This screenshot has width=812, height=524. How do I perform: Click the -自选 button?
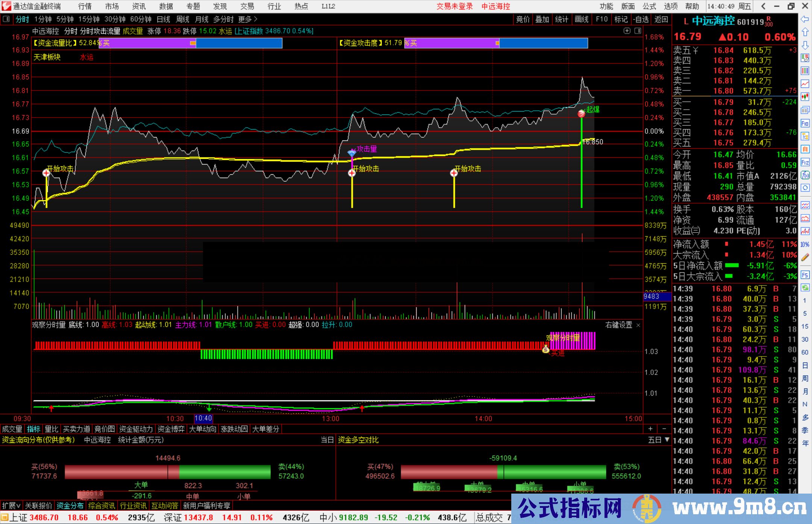[x=641, y=19]
